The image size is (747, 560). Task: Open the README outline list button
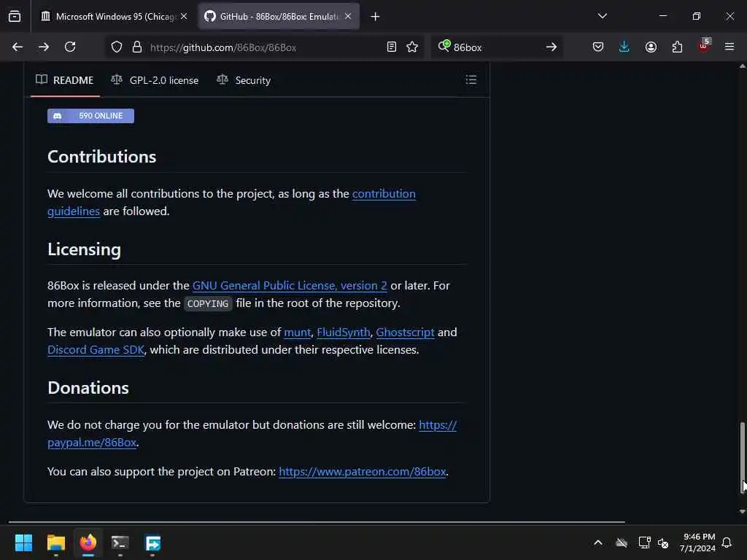471,79
